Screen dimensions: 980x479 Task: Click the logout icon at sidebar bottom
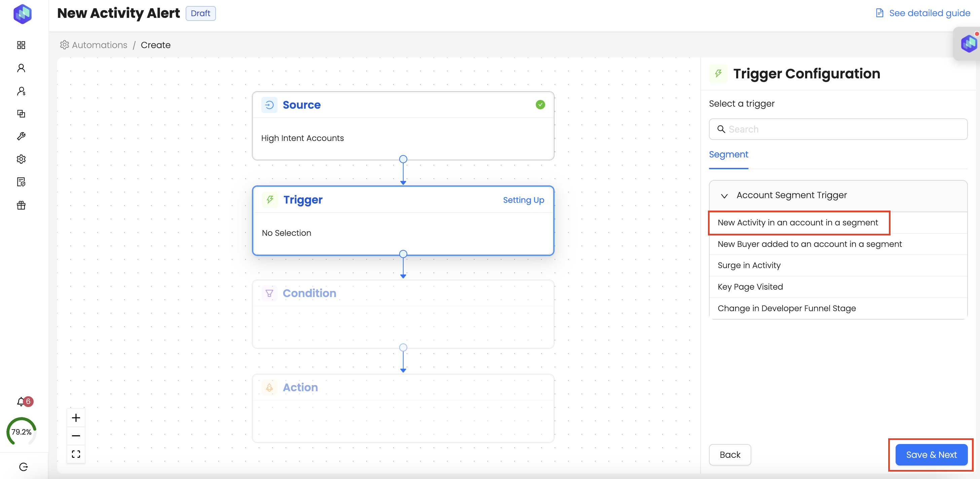[x=24, y=467]
